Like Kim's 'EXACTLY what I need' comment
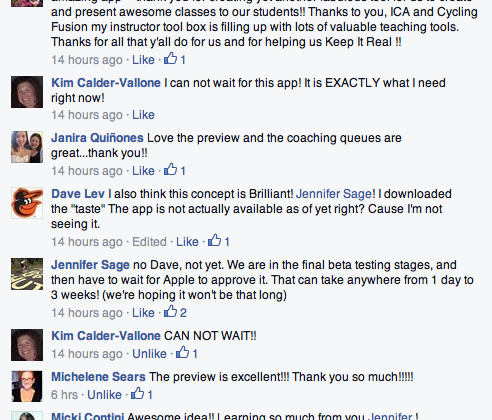The width and height of the screenshot is (492, 420). [x=143, y=115]
